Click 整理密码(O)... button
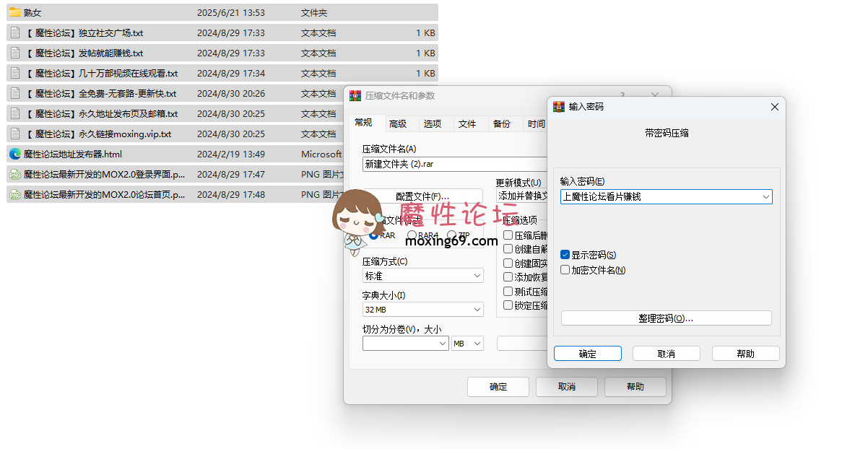Image resolution: width=868 pixels, height=449 pixels. pyautogui.click(x=667, y=318)
